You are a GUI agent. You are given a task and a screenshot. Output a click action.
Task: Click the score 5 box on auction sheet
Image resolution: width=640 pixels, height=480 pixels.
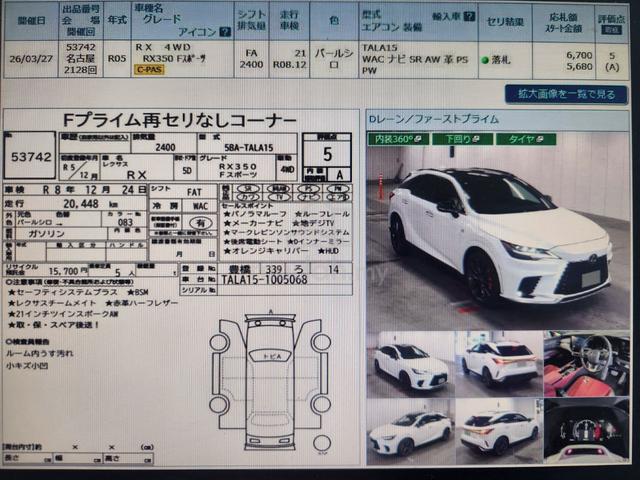pyautogui.click(x=327, y=154)
